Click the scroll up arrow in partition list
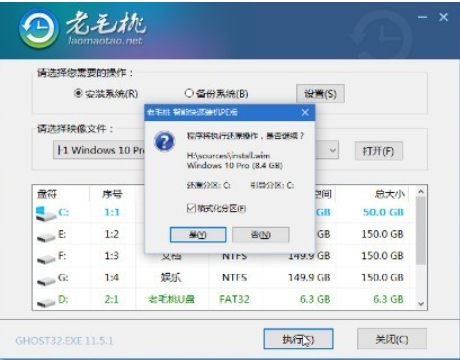Viewport: 460px width, 360px height. coord(421,191)
